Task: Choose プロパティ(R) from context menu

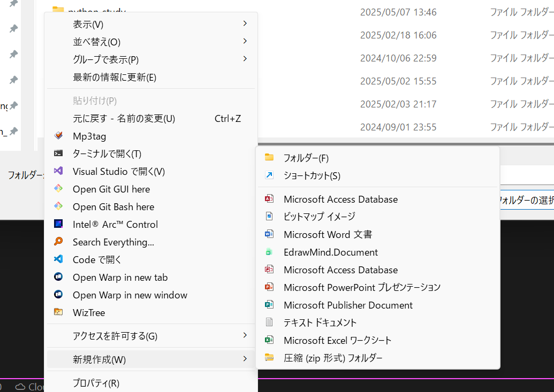Action: (x=151, y=383)
